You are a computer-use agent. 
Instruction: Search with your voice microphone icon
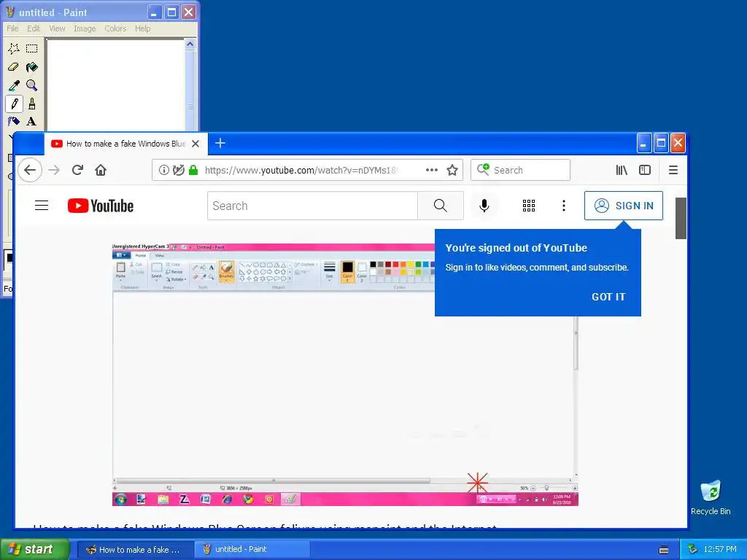pyautogui.click(x=484, y=206)
